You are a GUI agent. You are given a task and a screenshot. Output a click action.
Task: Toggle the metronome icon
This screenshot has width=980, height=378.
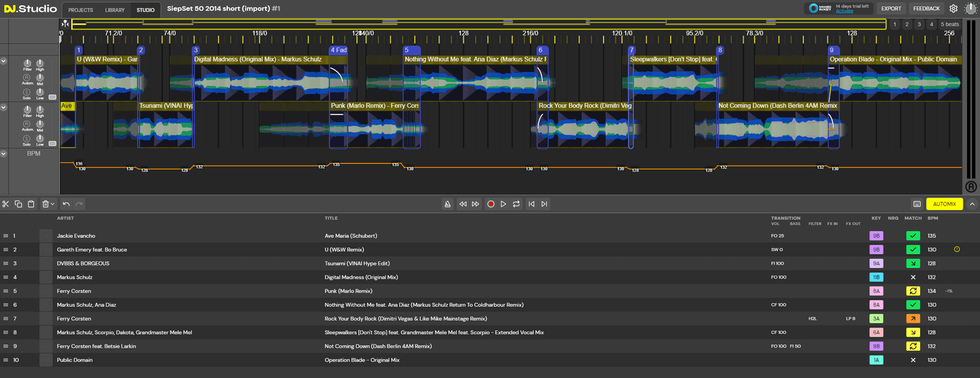tap(447, 204)
